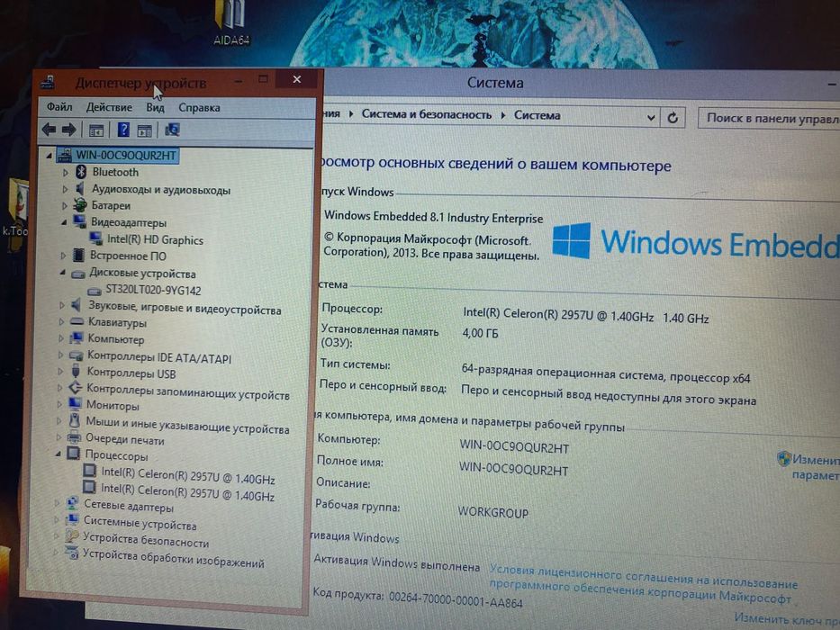Select Intel(R) HD Graphics display adapter
840x630 pixels.
[x=155, y=239]
